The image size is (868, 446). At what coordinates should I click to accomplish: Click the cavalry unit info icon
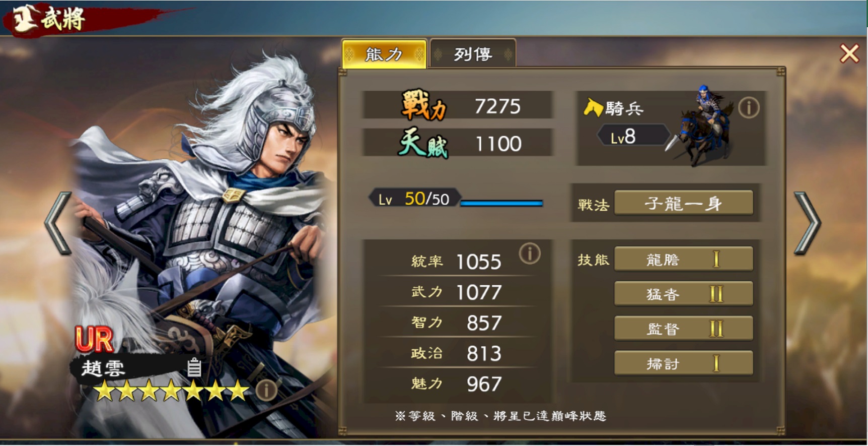tap(749, 108)
